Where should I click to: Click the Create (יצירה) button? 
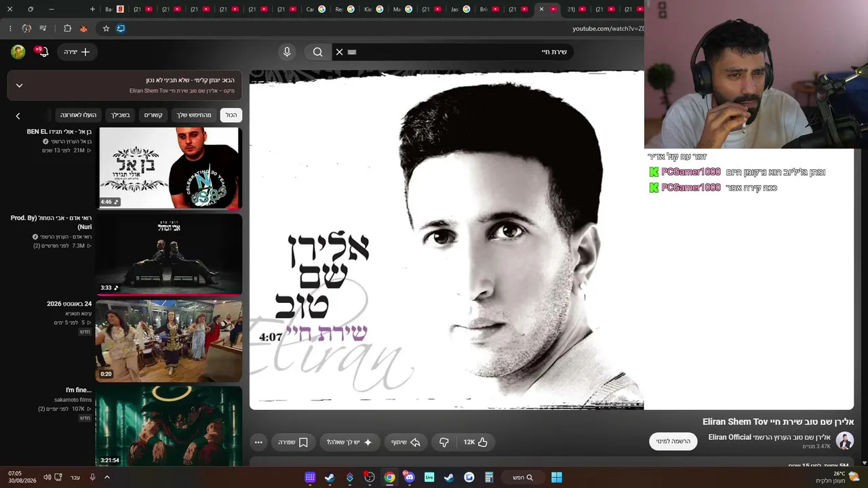click(x=77, y=52)
